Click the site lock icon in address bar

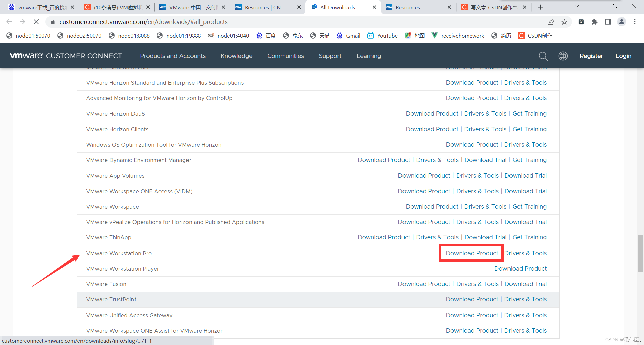(53, 22)
